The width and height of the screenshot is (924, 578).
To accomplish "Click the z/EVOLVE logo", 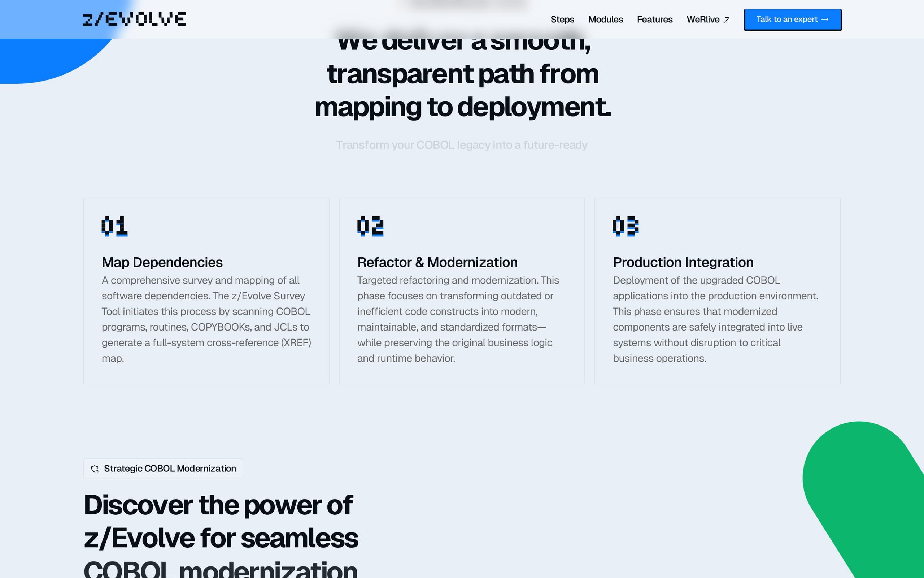I will click(134, 19).
